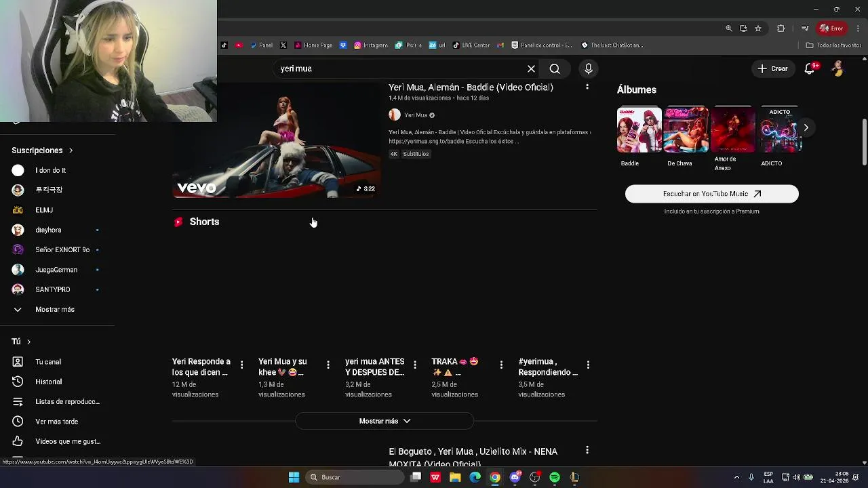The image size is (868, 488).
Task: Expand the Tú section chevron
Action: 28,342
